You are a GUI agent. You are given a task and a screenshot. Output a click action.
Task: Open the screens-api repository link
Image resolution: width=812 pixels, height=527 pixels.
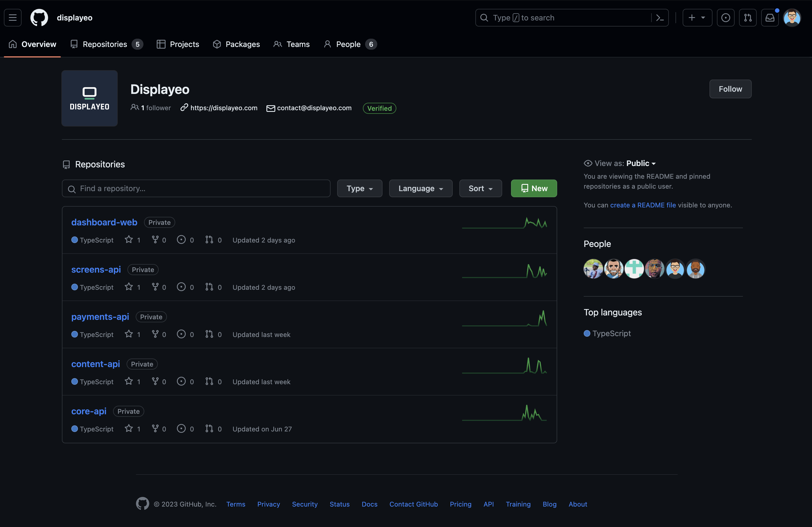click(x=96, y=270)
